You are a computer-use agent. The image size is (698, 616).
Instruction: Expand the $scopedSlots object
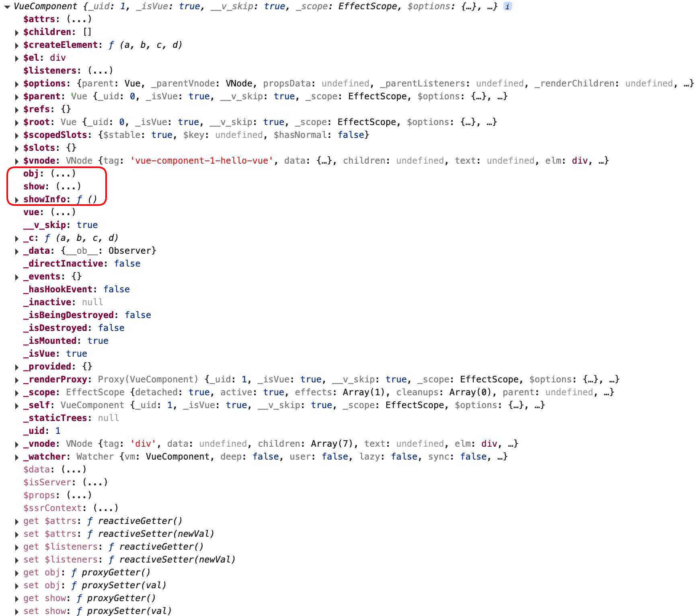16,136
